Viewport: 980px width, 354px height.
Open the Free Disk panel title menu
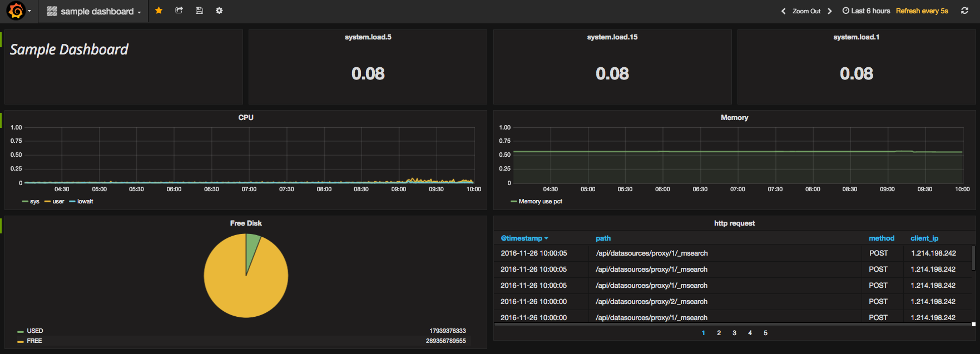coord(246,223)
